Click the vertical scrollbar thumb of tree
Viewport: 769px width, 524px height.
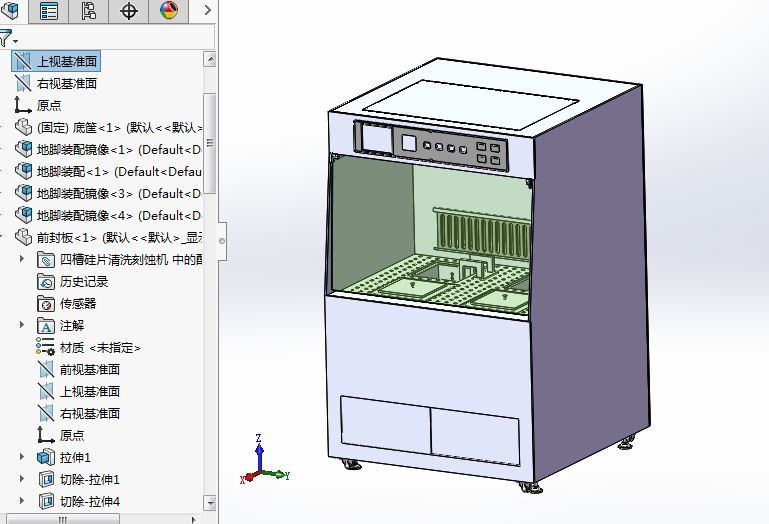[x=210, y=144]
